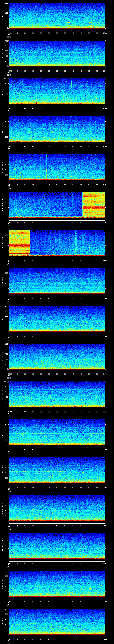Click the '1:18:00' start time label
This screenshot has width=114, height=644.
click(9, 184)
